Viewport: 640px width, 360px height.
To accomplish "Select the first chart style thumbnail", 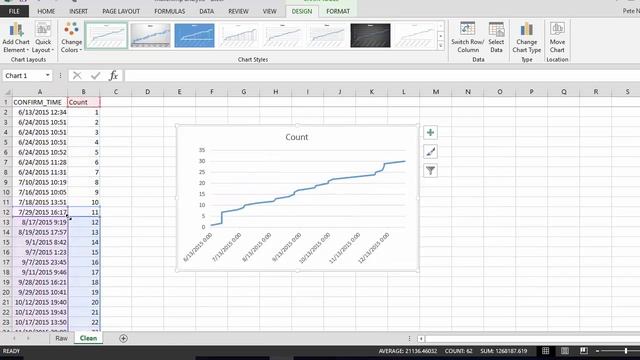I will tap(106, 36).
